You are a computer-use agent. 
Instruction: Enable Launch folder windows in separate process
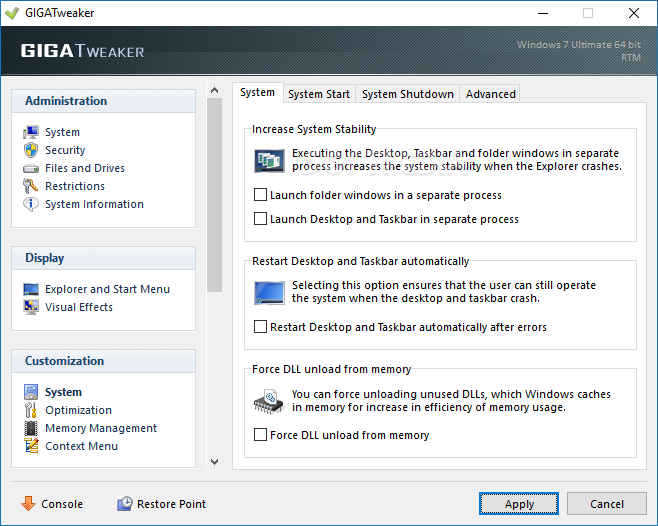(x=260, y=195)
